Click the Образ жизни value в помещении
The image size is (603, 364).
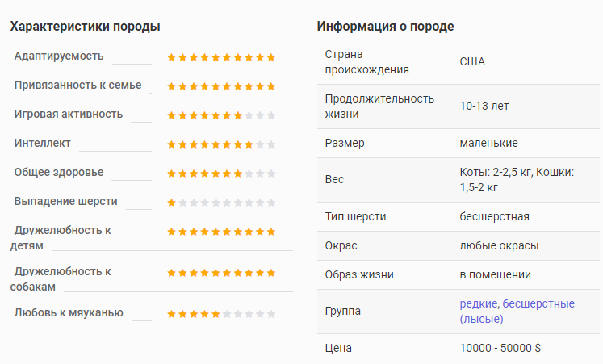pyautogui.click(x=496, y=274)
